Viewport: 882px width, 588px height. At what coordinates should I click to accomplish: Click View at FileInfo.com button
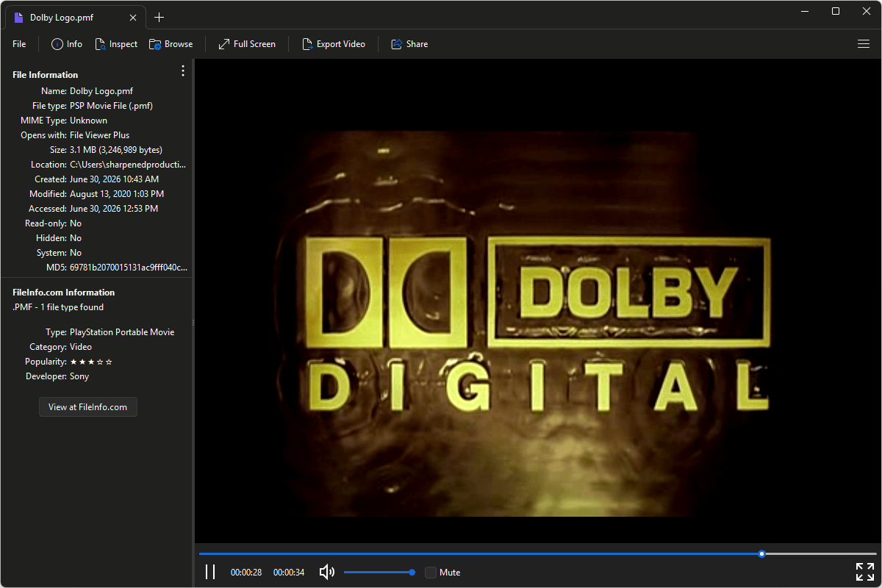(x=88, y=406)
